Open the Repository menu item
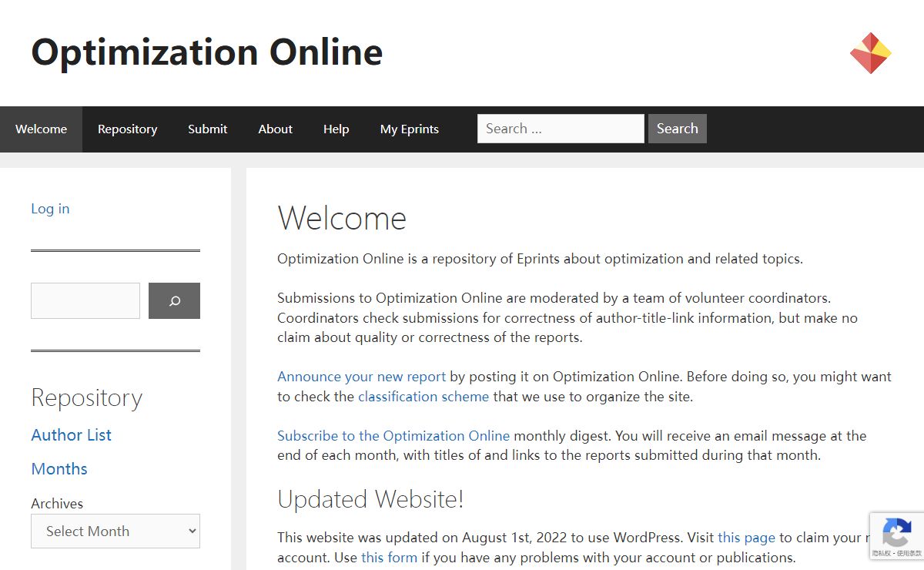The image size is (924, 570). click(x=127, y=129)
